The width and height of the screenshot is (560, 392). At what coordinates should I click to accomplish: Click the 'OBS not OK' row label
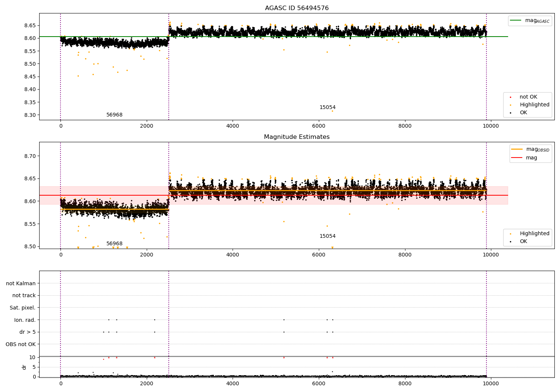21,344
